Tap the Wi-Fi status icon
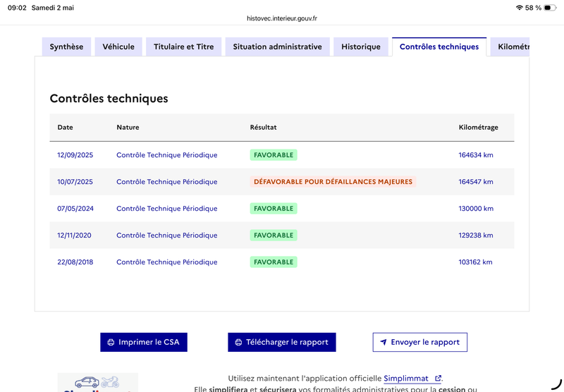The height and width of the screenshot is (392, 564). (x=519, y=8)
